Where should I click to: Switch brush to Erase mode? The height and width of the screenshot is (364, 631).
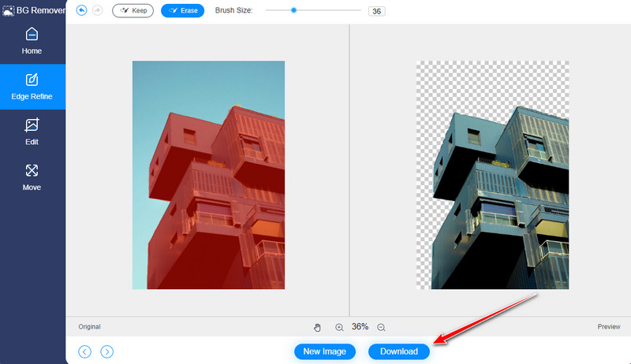coord(182,10)
